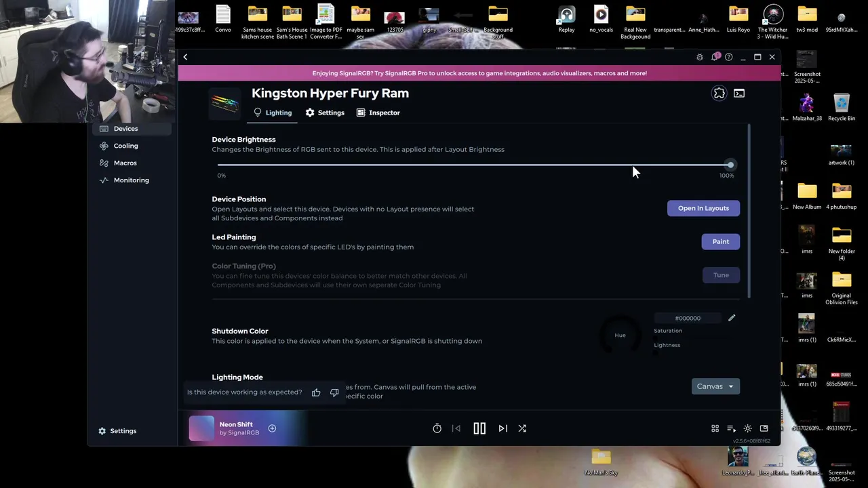
Task: Go back using the top-left arrow
Action: click(x=185, y=57)
